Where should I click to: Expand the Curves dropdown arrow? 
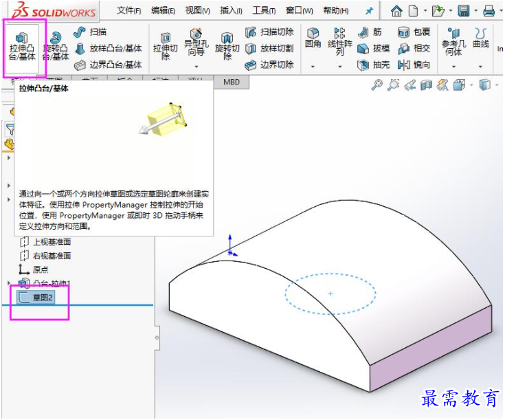(x=480, y=67)
